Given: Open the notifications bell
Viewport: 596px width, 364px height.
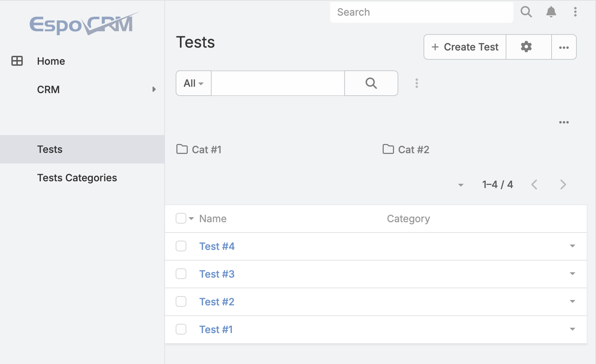Looking at the screenshot, I should tap(551, 12).
